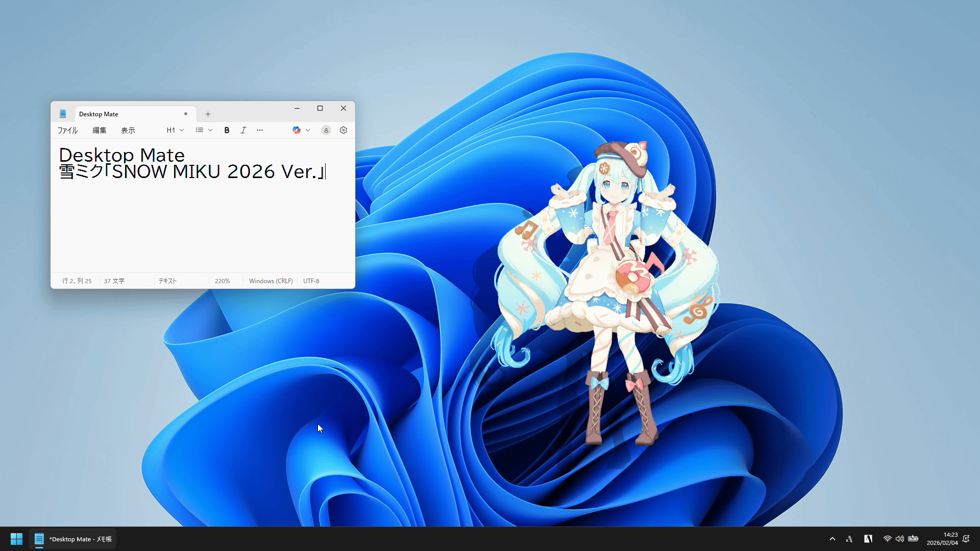Toggle italic formatting in Notepad
The width and height of the screenshot is (980, 551).
click(243, 130)
